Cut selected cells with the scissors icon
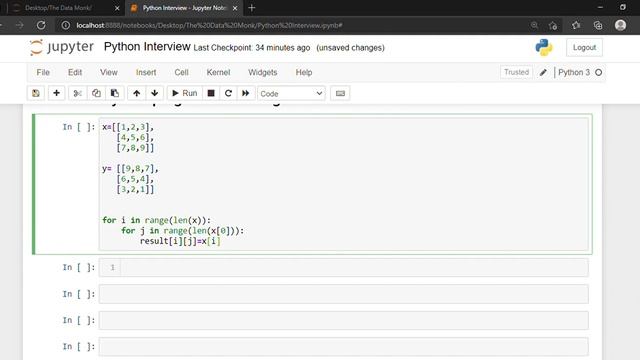The image size is (640, 360). tap(77, 93)
